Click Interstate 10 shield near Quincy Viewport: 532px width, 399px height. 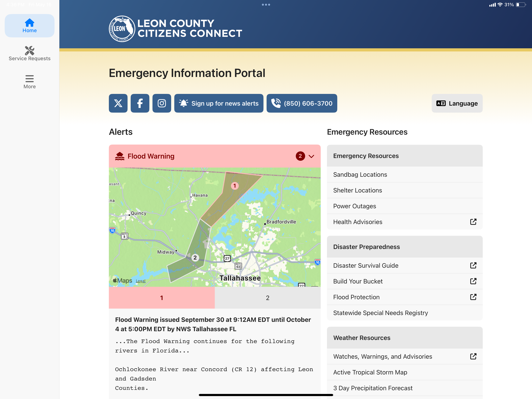coord(112,230)
